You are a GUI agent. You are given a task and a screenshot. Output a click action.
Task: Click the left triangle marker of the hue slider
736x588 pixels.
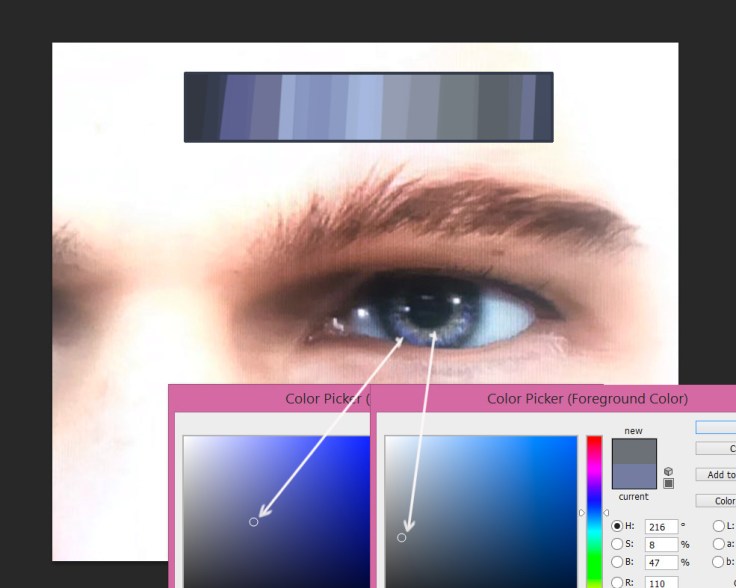(582, 513)
